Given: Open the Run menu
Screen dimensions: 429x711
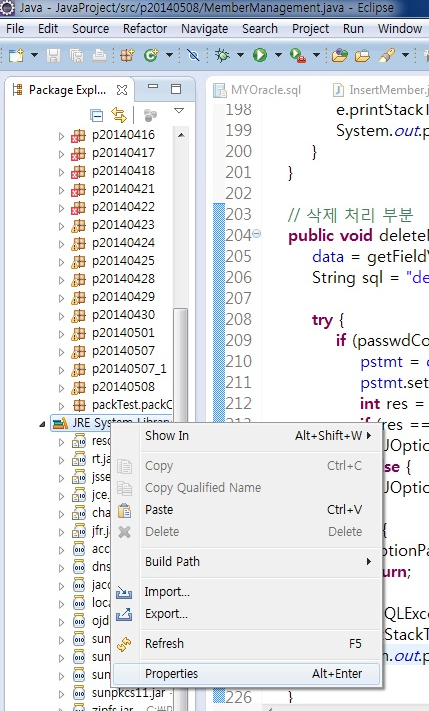Looking at the screenshot, I should pyautogui.click(x=353, y=29).
